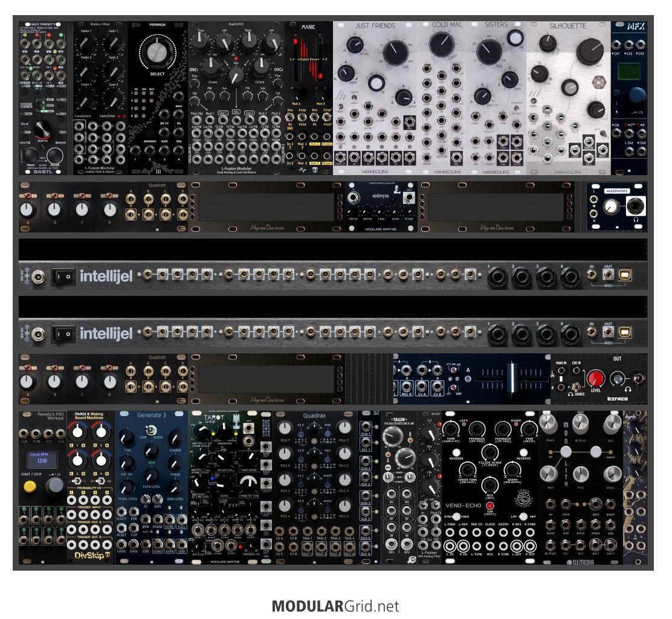
Task: Click the RISE 1 knob on Quadrax
Action: coord(285,428)
